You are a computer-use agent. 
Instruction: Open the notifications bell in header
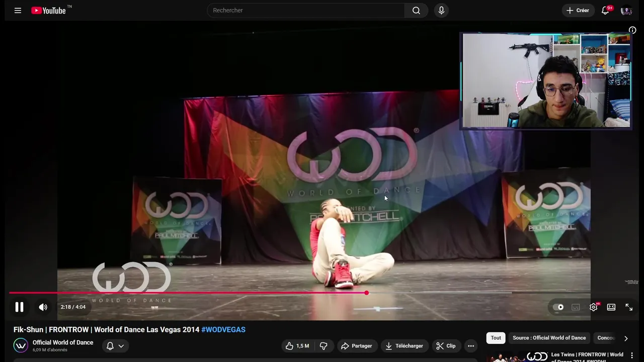(x=605, y=10)
